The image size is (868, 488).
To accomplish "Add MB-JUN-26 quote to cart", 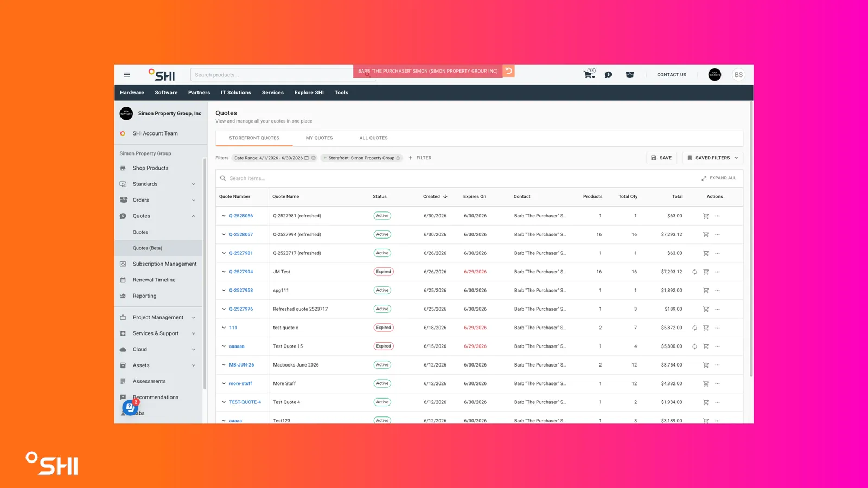I will pos(706,365).
